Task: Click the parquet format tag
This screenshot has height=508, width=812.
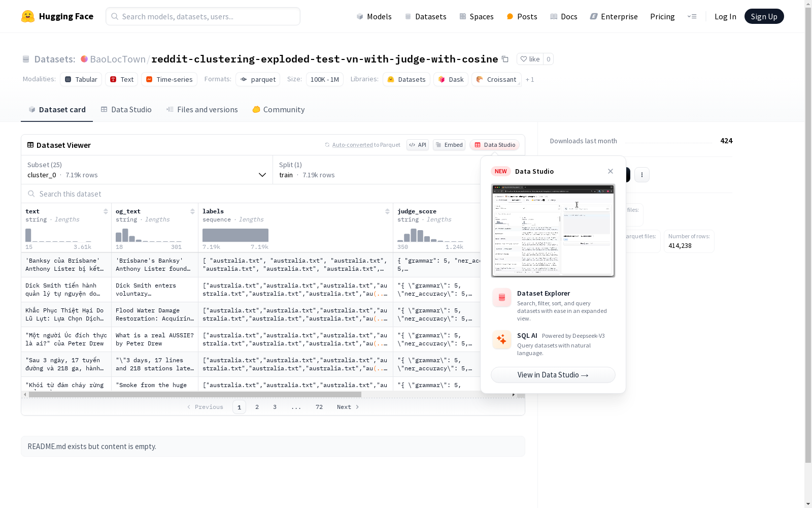Action: point(258,79)
